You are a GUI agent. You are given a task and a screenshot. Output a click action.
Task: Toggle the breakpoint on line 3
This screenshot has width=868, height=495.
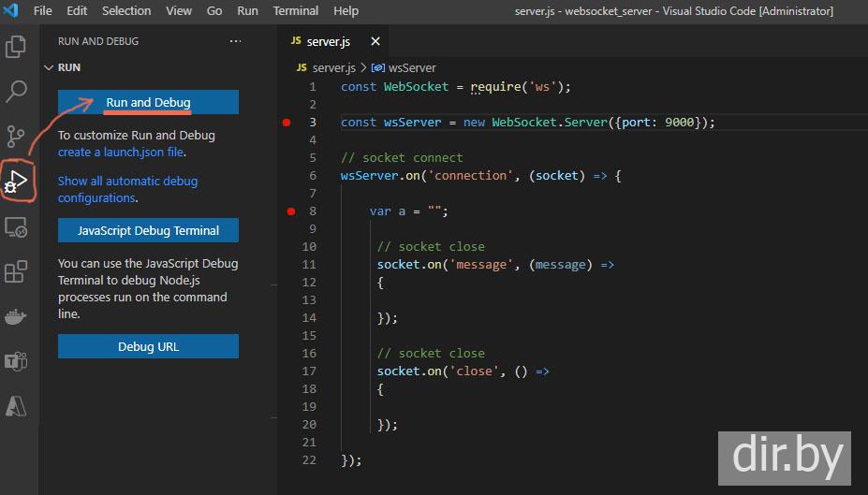287,123
